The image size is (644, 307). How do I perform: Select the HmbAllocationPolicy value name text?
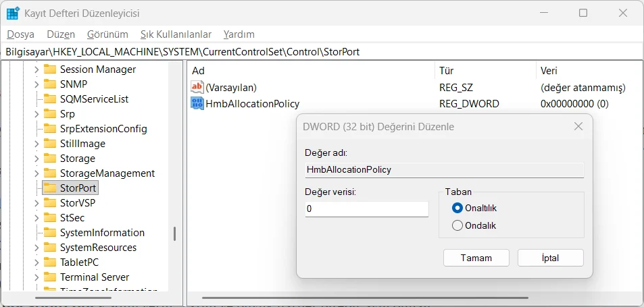pos(253,104)
